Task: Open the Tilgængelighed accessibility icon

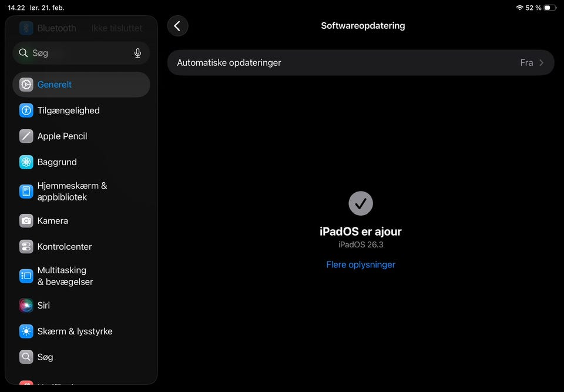Action: click(26, 110)
